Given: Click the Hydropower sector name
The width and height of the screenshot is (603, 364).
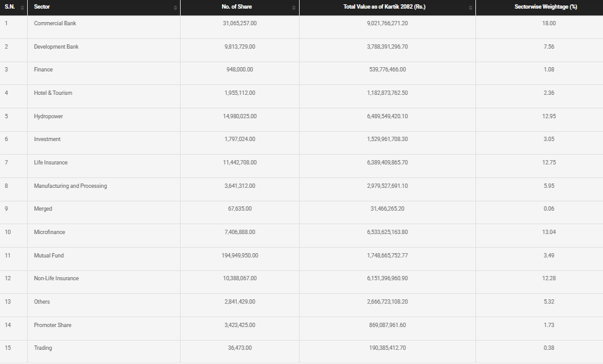Looking at the screenshot, I should (48, 116).
